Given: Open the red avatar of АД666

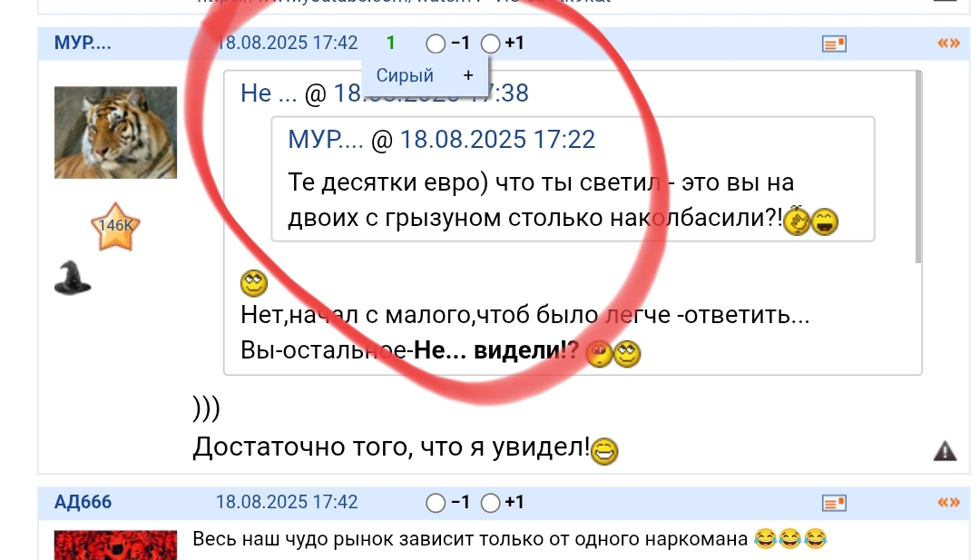Looking at the screenshot, I should pyautogui.click(x=115, y=545).
